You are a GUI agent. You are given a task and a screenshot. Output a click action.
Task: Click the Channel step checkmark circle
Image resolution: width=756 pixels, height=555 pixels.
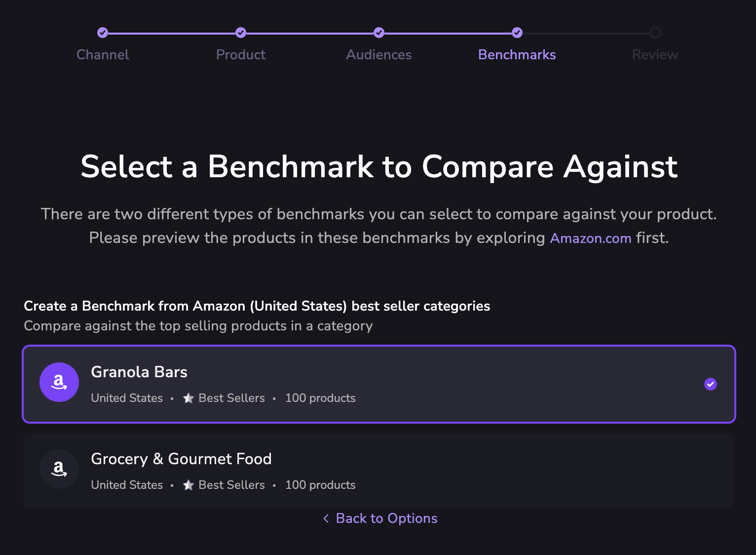103,33
